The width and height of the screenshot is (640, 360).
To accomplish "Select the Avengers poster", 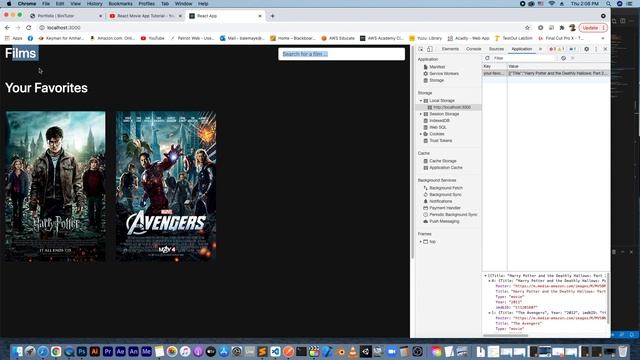I will pyautogui.click(x=166, y=186).
